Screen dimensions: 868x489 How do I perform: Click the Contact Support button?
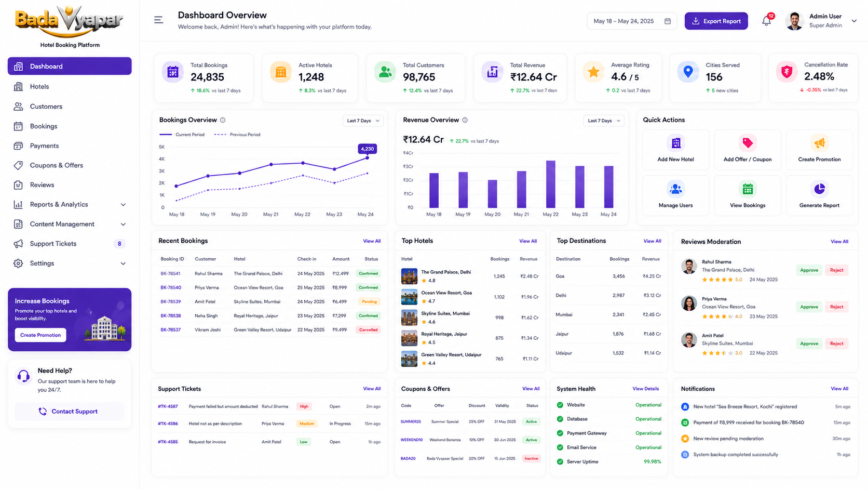[x=70, y=412]
